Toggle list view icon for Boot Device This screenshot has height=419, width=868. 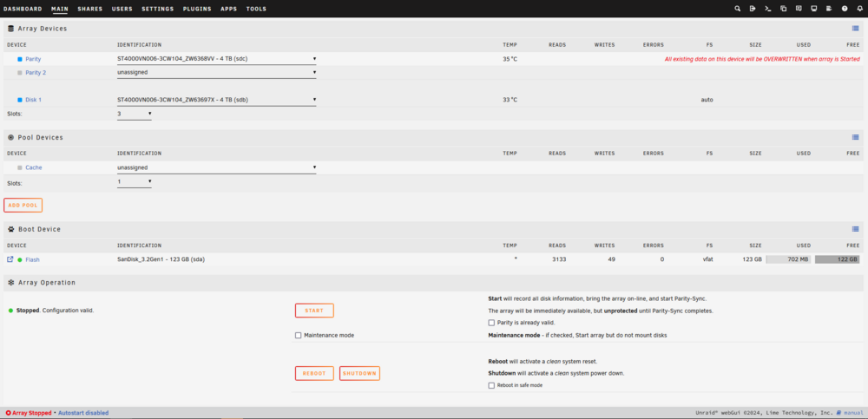[x=855, y=229]
